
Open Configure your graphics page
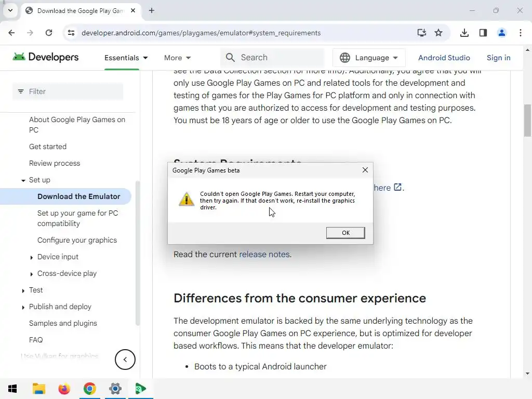(77, 240)
